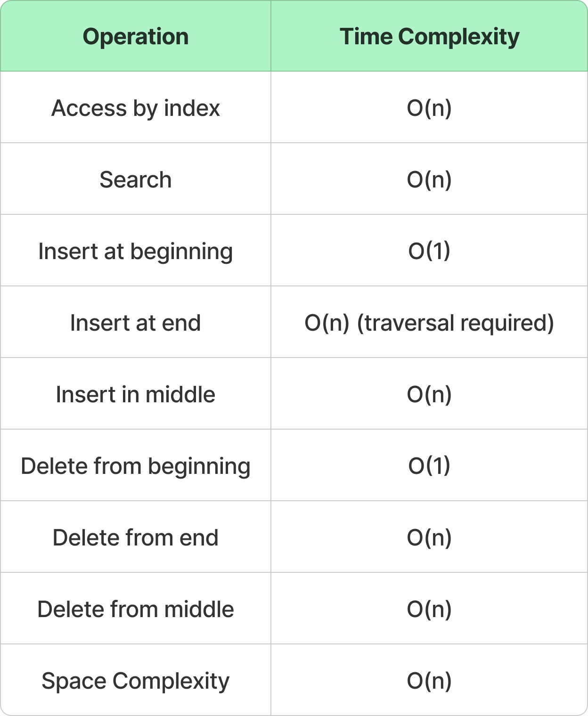Select the Insert in middle cell
This screenshot has width=588, height=716.
(136, 394)
